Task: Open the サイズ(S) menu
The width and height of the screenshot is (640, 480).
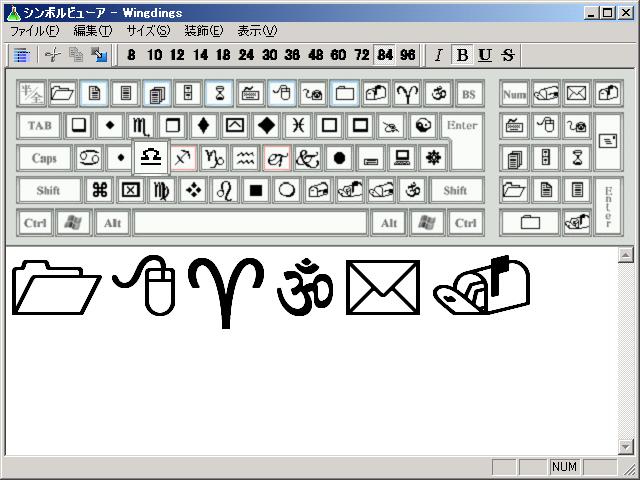Action: coord(148,31)
